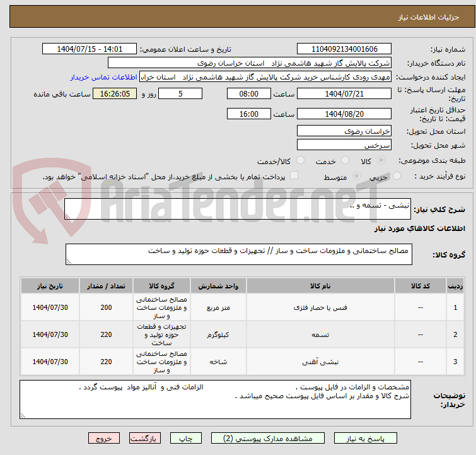476x455 pixels.
Task: Click the 'ردیف' column header
Action: coord(455,286)
